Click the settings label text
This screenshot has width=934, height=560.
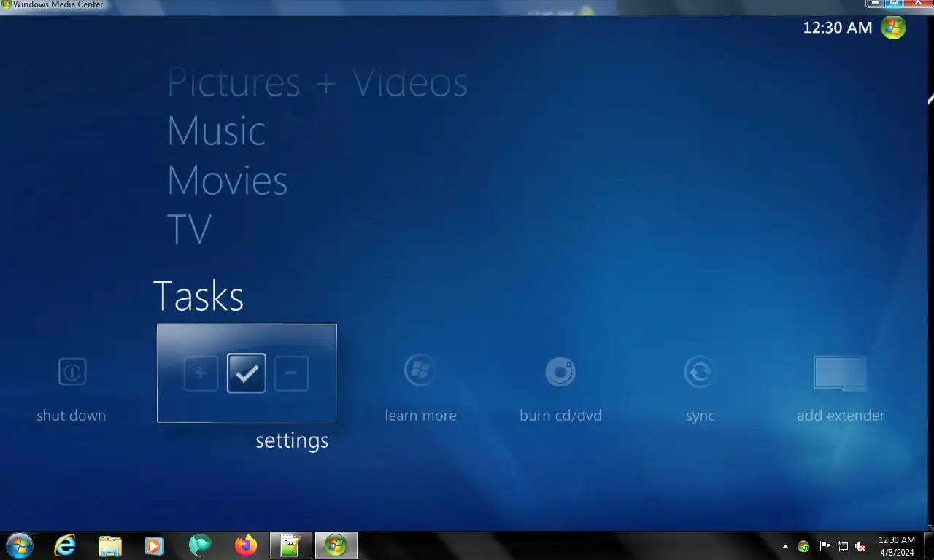click(292, 440)
